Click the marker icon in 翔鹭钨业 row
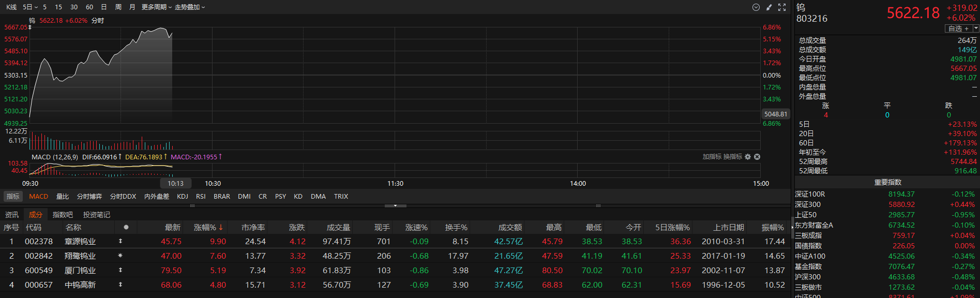Image resolution: width=980 pixels, height=298 pixels. pos(120,256)
